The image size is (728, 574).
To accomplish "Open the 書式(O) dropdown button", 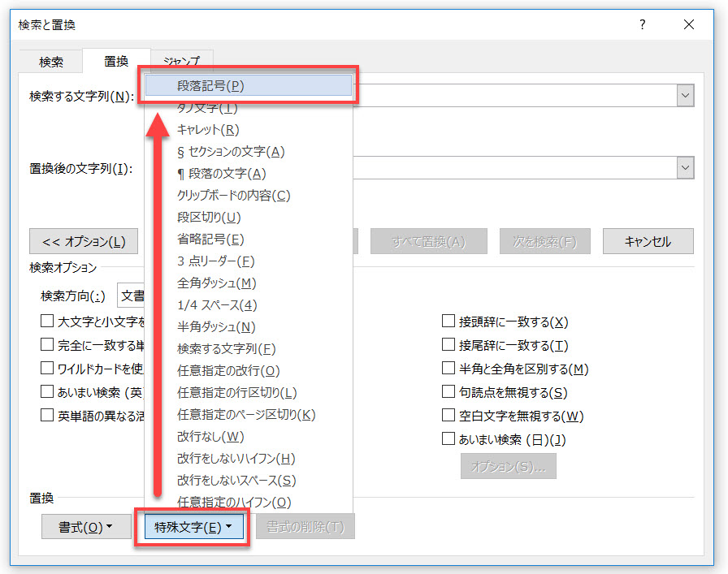I will pyautogui.click(x=85, y=527).
